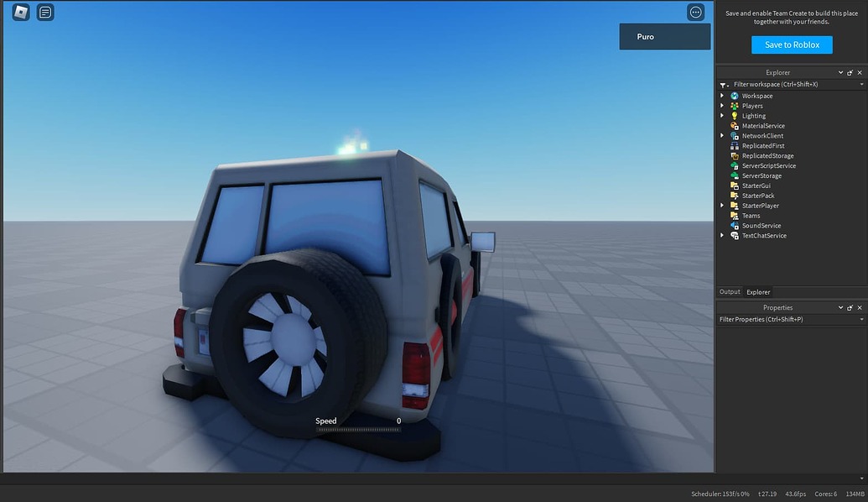Select the SoundService speaker icon
This screenshot has width=868, height=502.
[x=736, y=225]
